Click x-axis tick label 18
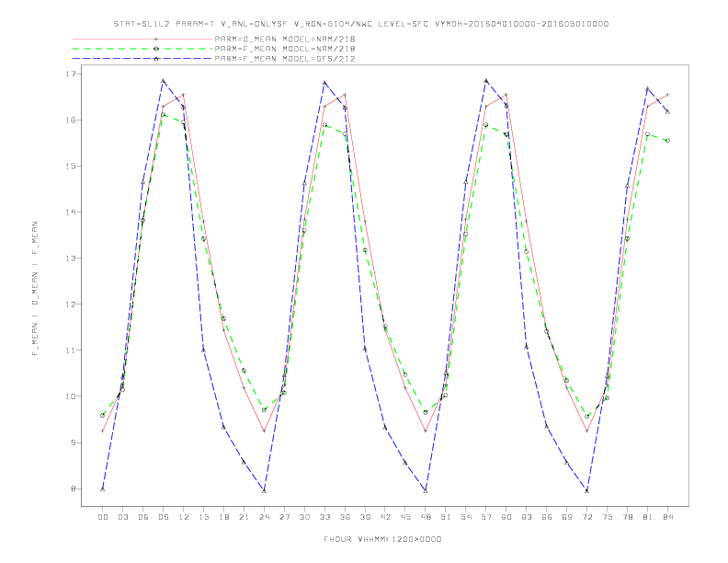Screen dimensions: 728x563 click(x=223, y=517)
